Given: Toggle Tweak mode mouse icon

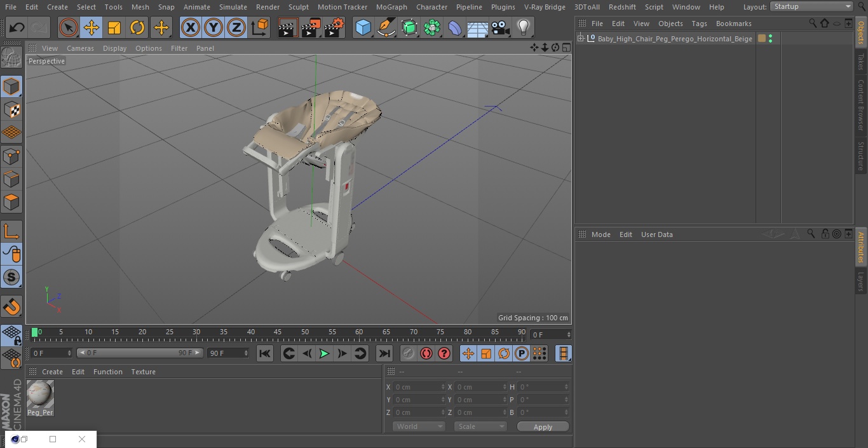Looking at the screenshot, I should tap(11, 254).
